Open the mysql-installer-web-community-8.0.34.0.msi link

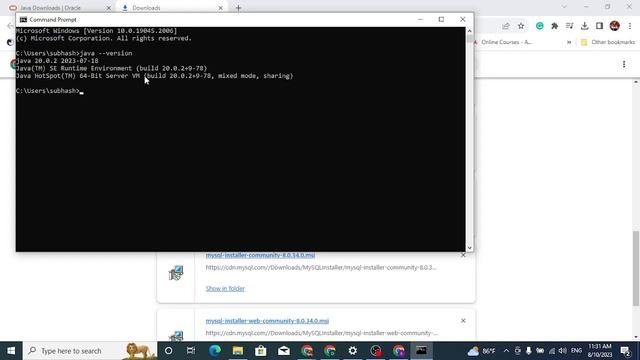267,321
